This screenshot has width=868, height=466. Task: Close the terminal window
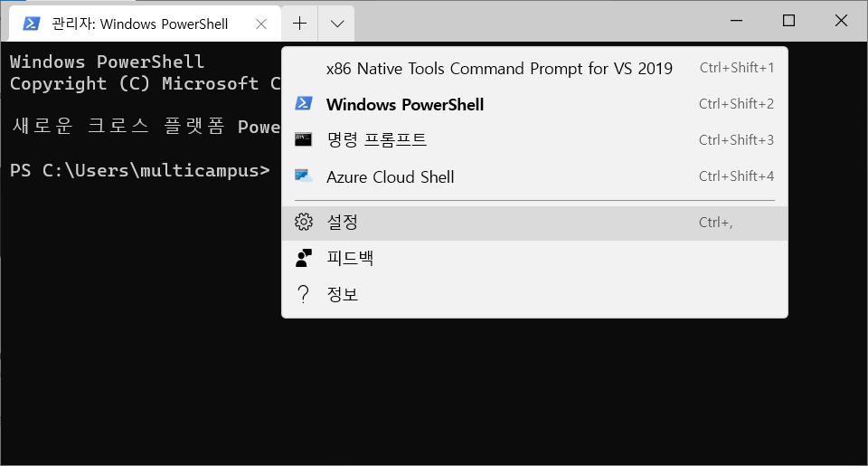click(x=841, y=21)
